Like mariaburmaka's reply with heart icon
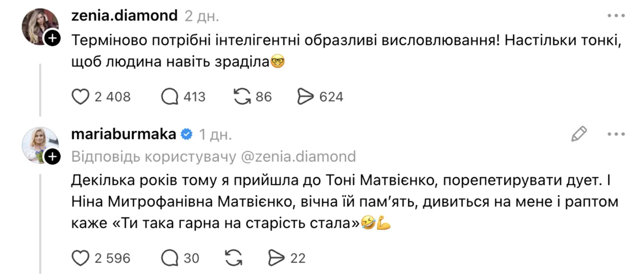Screen dimensions: 644x274 [80, 258]
